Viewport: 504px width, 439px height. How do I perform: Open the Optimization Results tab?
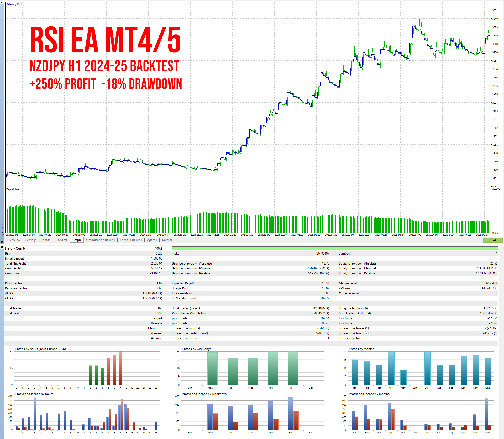[100, 240]
